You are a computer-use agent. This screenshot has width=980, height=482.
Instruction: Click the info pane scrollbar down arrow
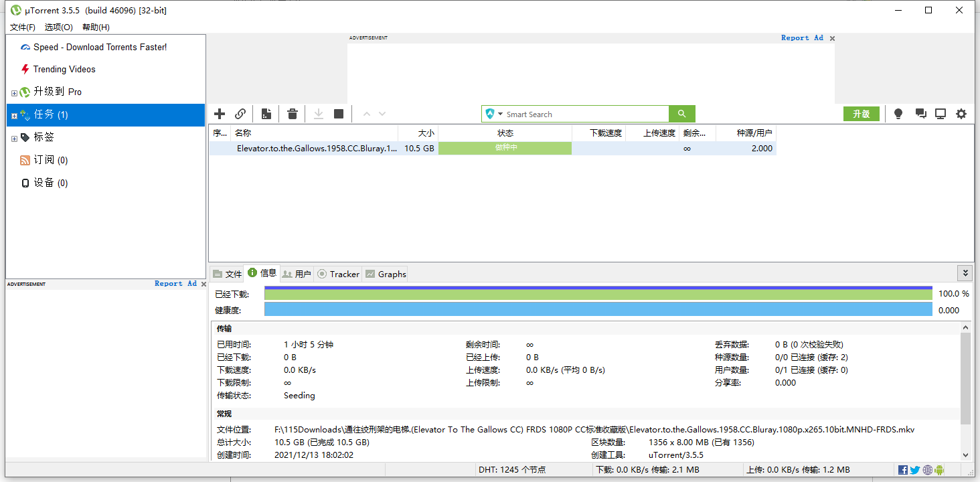(x=965, y=455)
